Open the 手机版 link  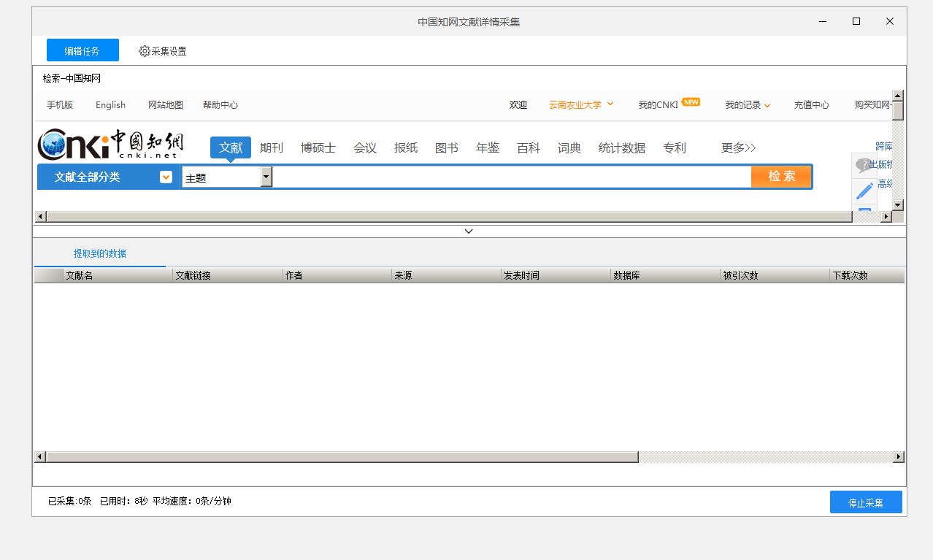coord(60,105)
